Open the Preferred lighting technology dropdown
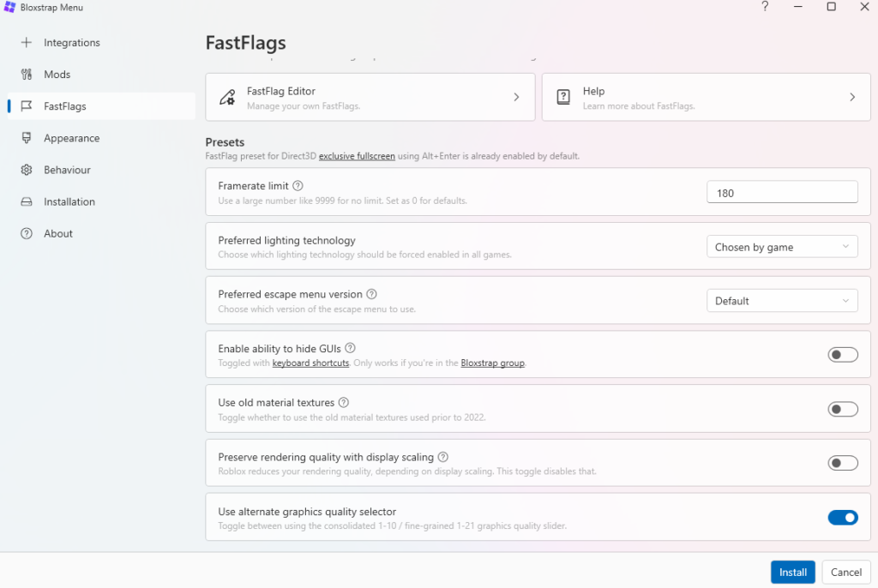 tap(781, 247)
